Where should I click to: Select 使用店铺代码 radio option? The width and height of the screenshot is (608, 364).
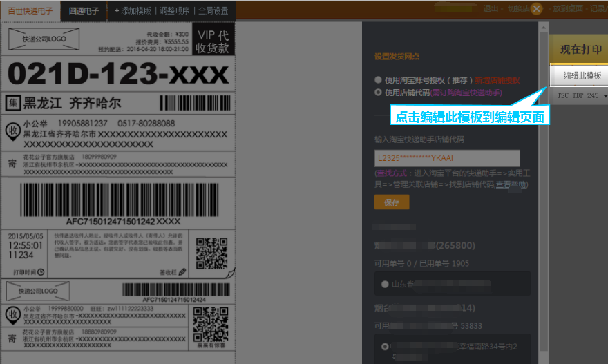378,92
